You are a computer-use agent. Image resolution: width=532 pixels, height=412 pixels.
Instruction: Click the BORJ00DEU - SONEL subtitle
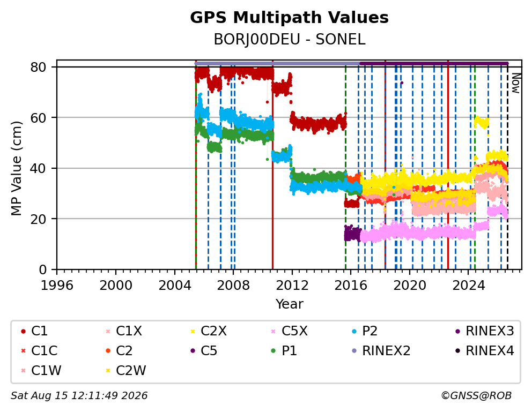pyautogui.click(x=290, y=40)
